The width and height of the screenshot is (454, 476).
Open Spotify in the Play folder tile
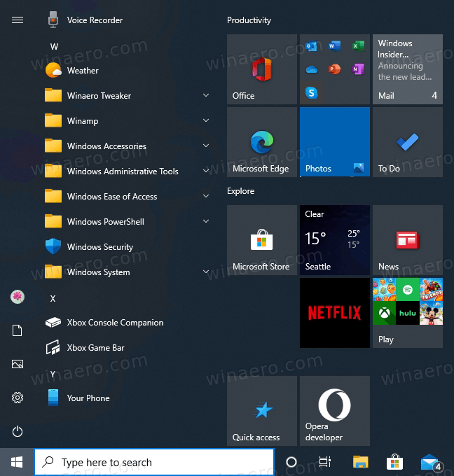point(408,290)
